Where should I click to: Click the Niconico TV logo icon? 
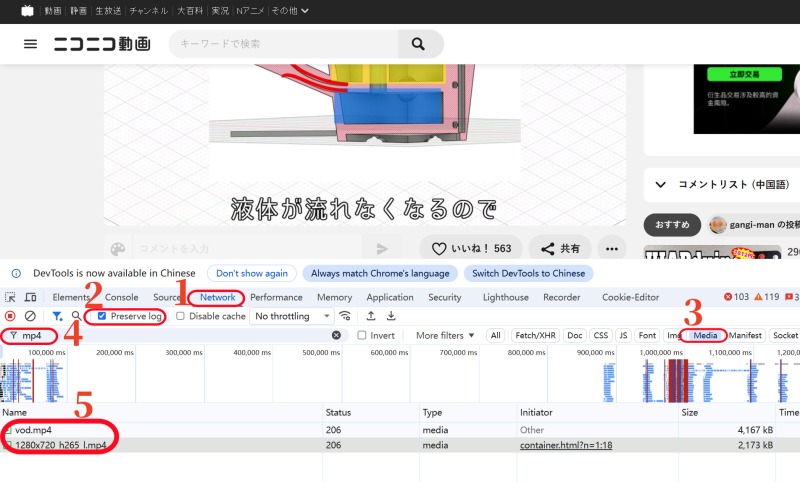tap(27, 11)
